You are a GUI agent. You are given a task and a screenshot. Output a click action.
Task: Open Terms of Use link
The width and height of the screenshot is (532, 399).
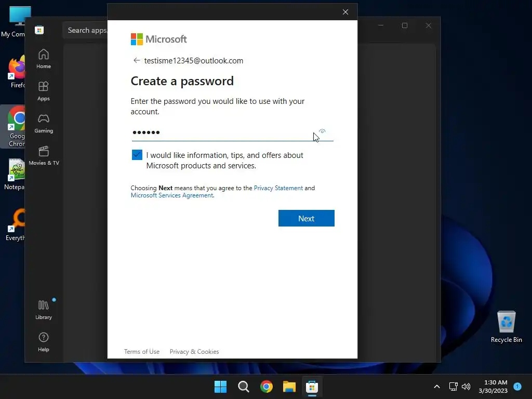(x=141, y=352)
